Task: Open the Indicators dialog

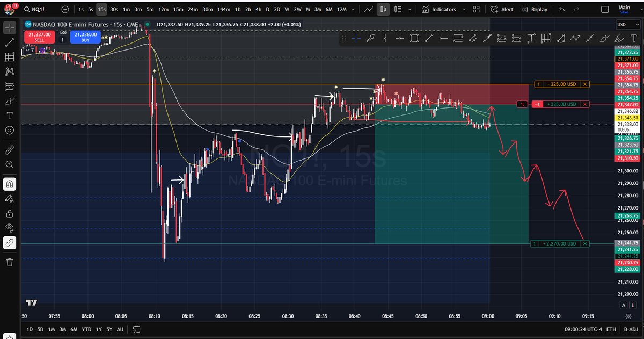Action: pos(439,9)
